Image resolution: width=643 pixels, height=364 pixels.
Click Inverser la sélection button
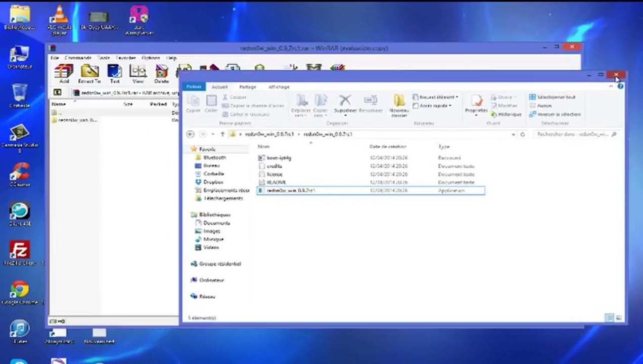[555, 114]
